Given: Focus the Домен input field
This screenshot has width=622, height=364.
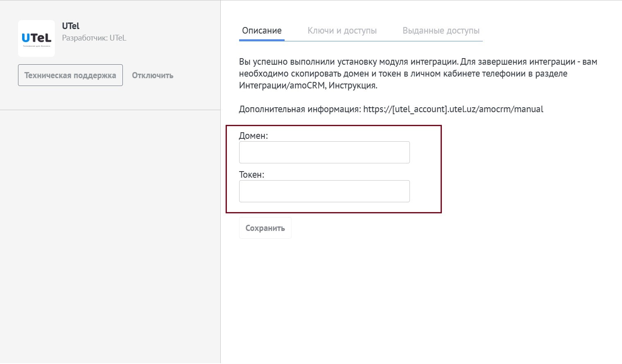Looking at the screenshot, I should 324,152.
